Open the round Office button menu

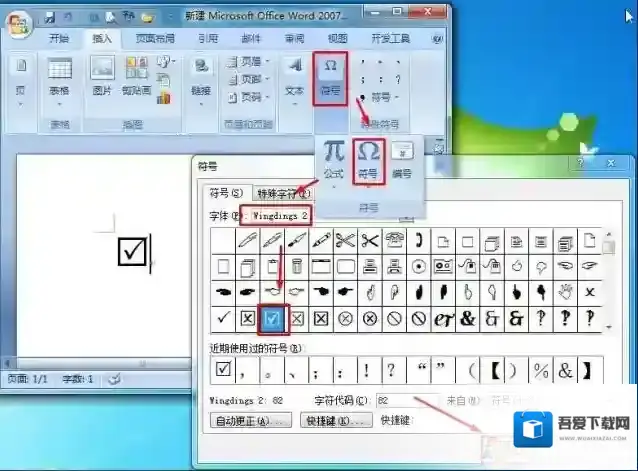[19, 24]
